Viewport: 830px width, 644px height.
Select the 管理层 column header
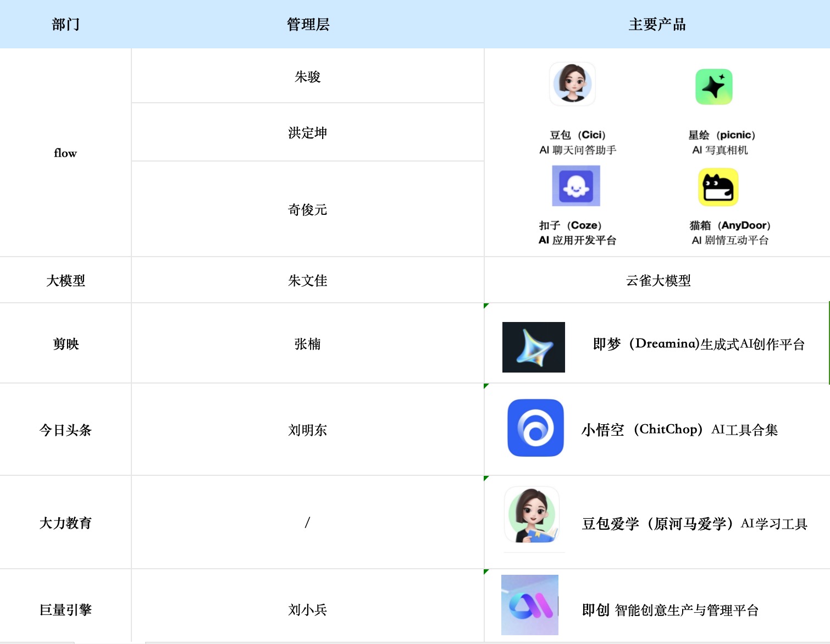[308, 24]
